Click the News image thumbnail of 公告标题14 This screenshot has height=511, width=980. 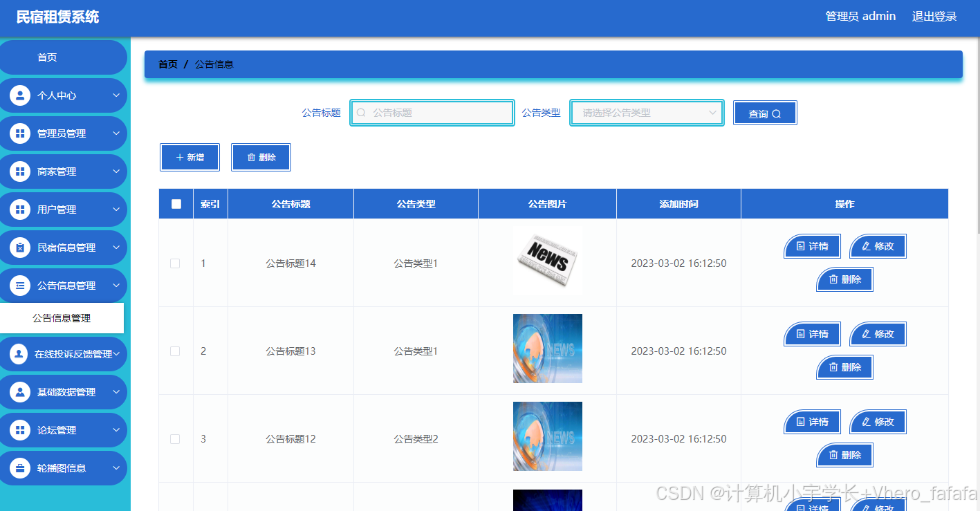[547, 261]
